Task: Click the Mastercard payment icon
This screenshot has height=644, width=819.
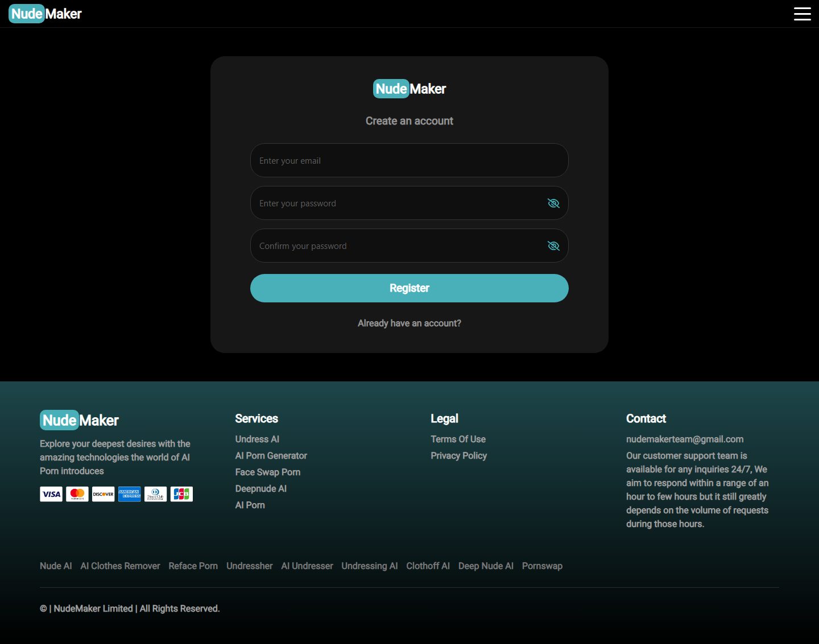Action: [x=77, y=494]
